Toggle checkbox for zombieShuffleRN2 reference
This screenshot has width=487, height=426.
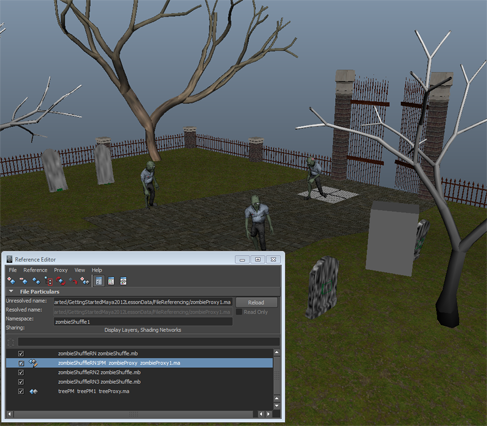click(21, 372)
